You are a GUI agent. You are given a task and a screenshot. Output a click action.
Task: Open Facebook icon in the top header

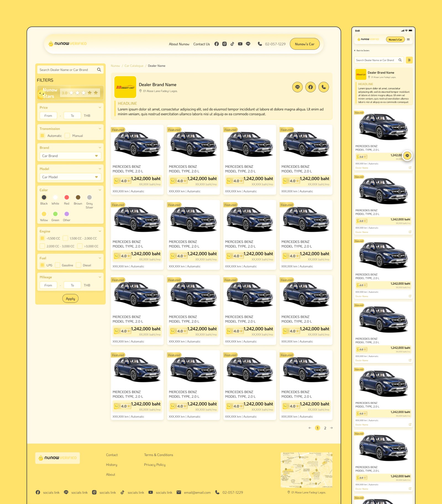pos(217,44)
